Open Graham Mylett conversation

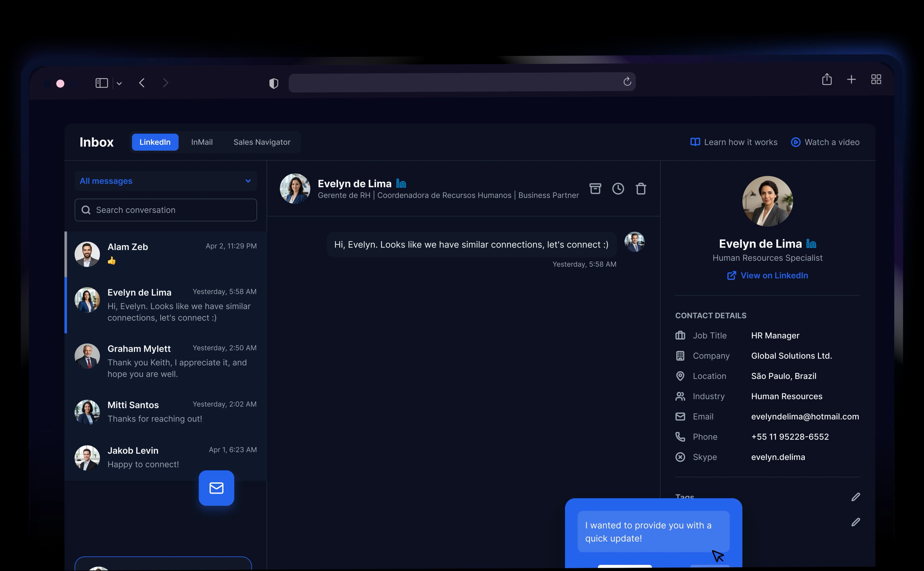[166, 361]
